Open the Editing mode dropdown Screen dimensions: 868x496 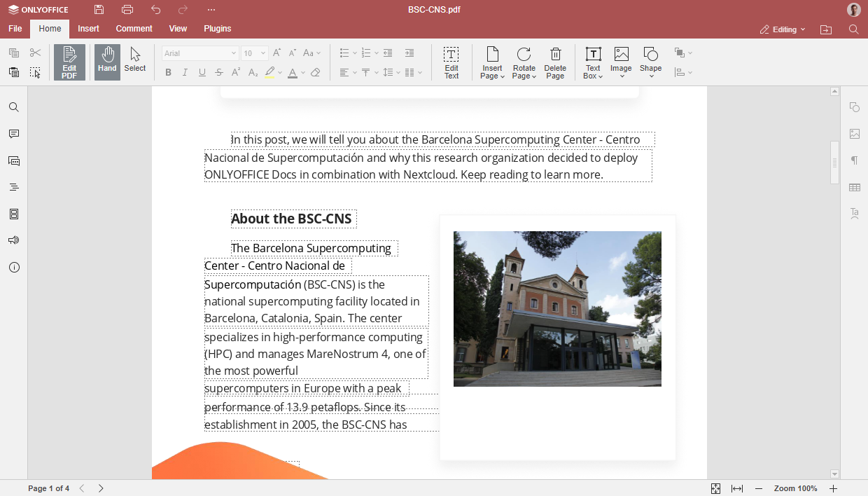click(x=783, y=29)
